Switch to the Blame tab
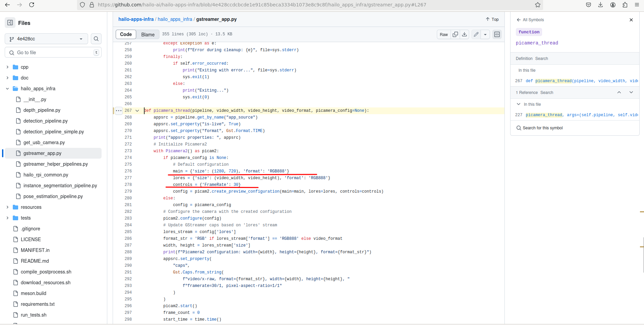The height and width of the screenshot is (325, 644). pos(148,34)
